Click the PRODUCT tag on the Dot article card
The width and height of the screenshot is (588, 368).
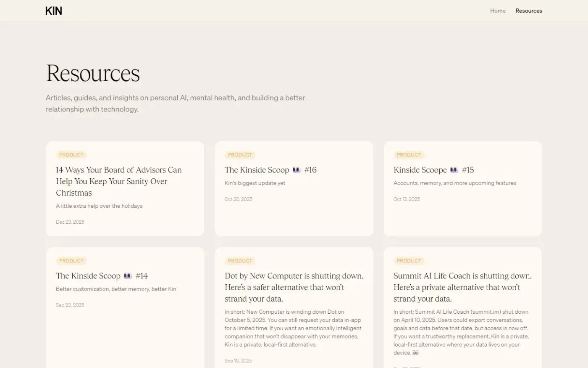(x=240, y=261)
